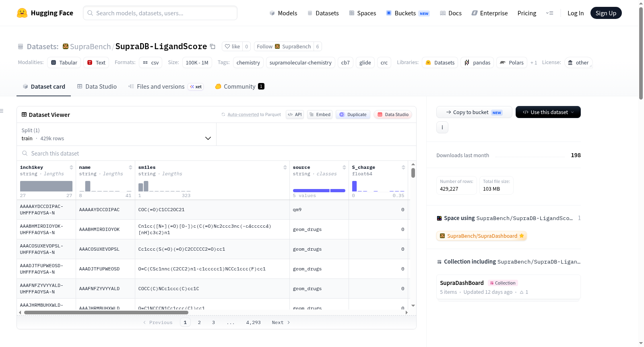Go to the Next page of rows

pos(281,322)
